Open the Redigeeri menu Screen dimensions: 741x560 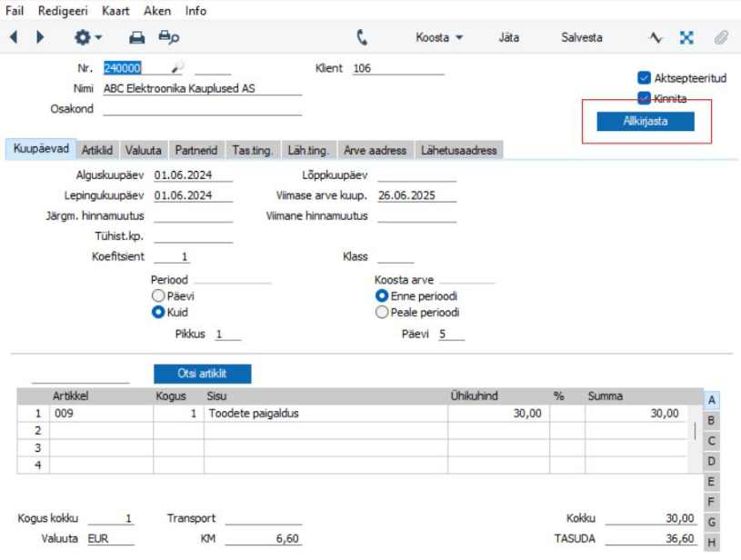[63, 10]
